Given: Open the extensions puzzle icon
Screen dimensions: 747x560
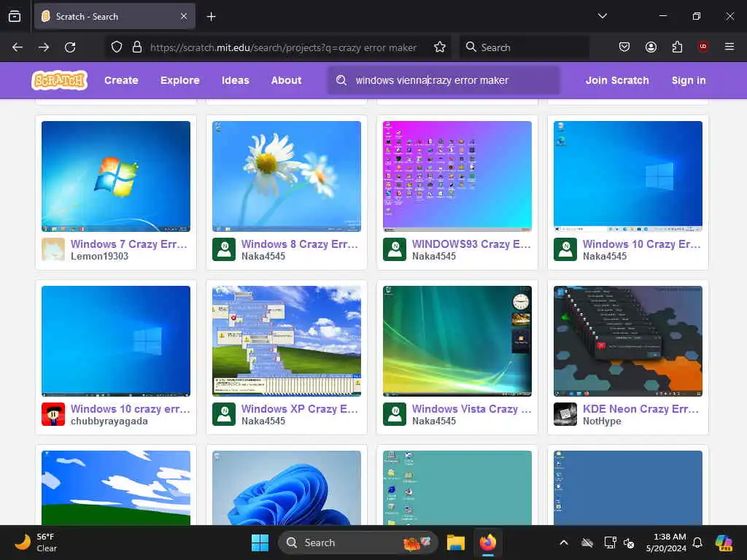Looking at the screenshot, I should point(677,47).
